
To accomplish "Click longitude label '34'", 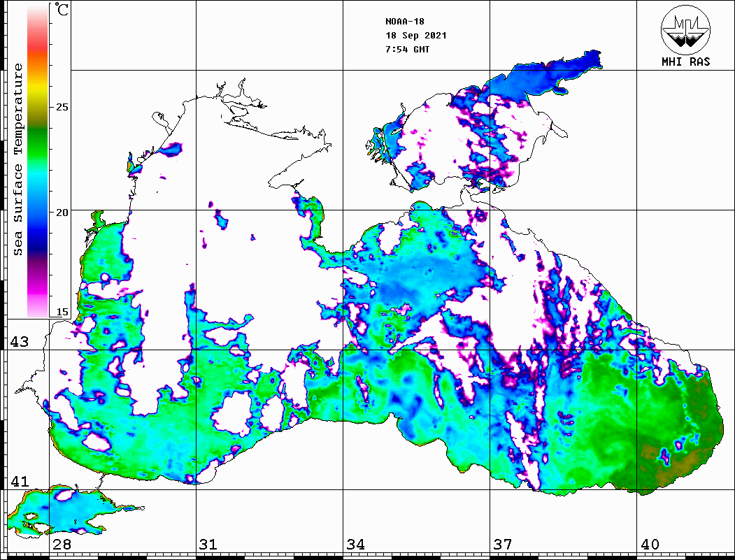I will 355,545.
